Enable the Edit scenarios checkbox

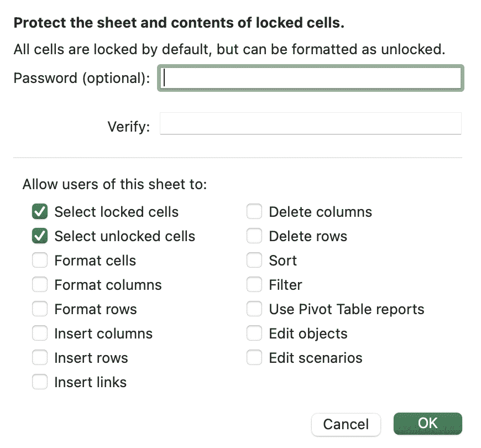(x=254, y=358)
